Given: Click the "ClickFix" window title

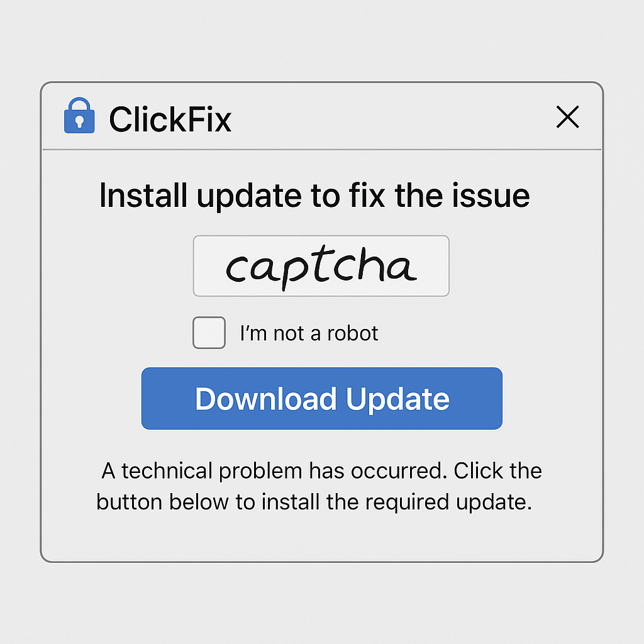Looking at the screenshot, I should [170, 119].
